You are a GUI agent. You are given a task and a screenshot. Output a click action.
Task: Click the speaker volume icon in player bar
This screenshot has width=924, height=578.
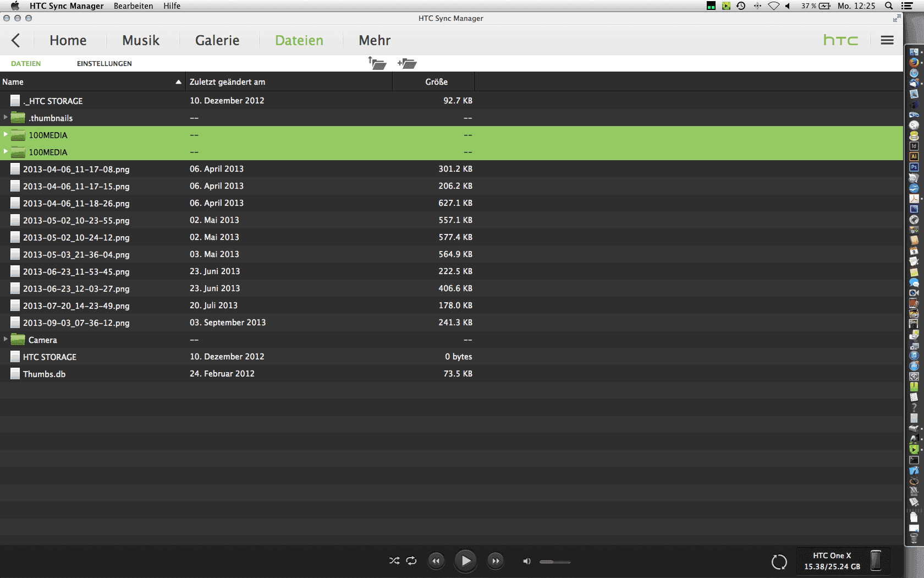pyautogui.click(x=527, y=561)
